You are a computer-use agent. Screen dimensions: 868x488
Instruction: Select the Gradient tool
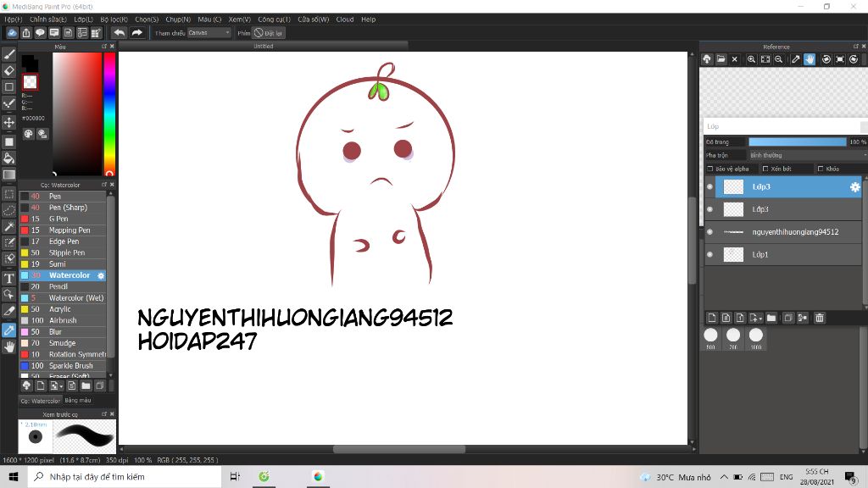click(8, 175)
